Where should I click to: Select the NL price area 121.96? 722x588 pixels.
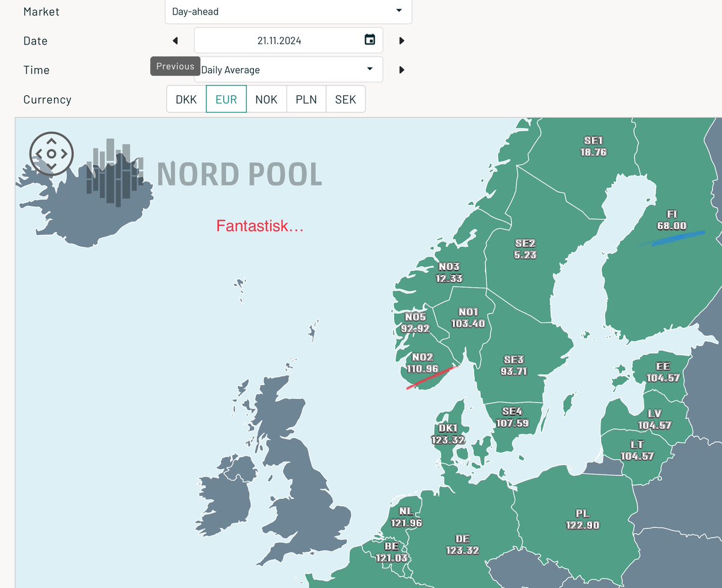click(406, 517)
